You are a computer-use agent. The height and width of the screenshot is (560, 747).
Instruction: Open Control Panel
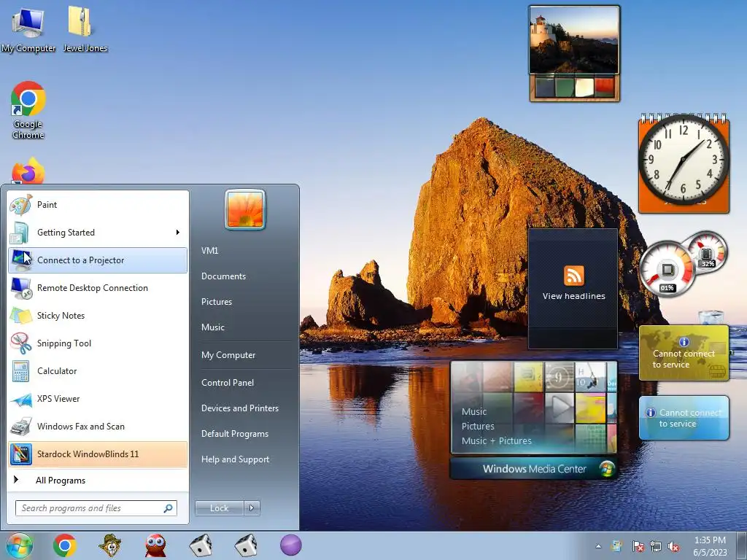[228, 382]
